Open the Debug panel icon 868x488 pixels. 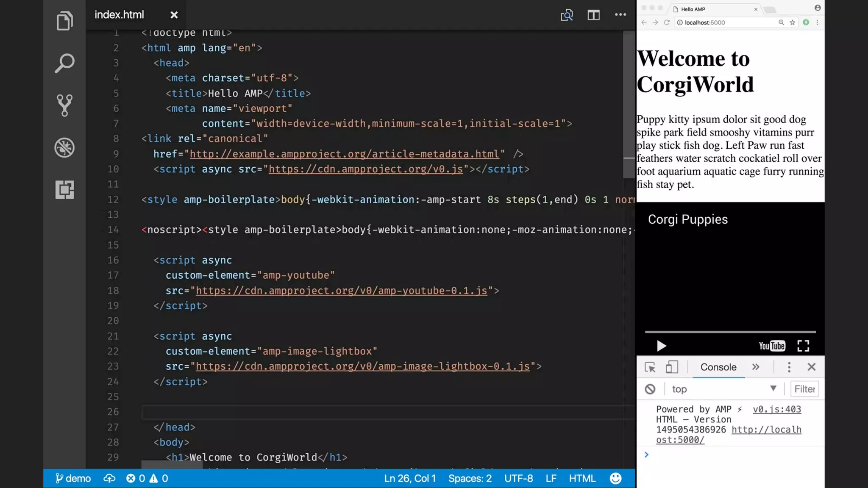(x=64, y=147)
